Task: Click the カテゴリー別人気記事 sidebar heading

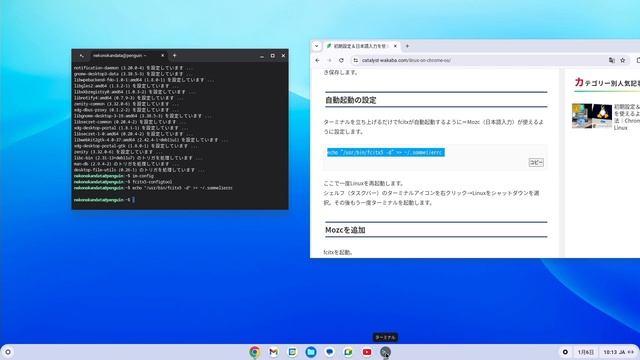Action: pos(607,83)
